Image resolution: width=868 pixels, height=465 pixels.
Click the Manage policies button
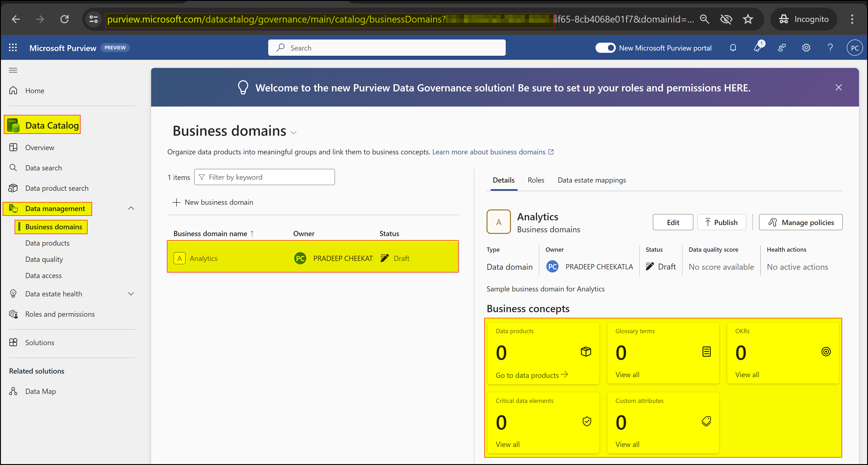(x=801, y=222)
